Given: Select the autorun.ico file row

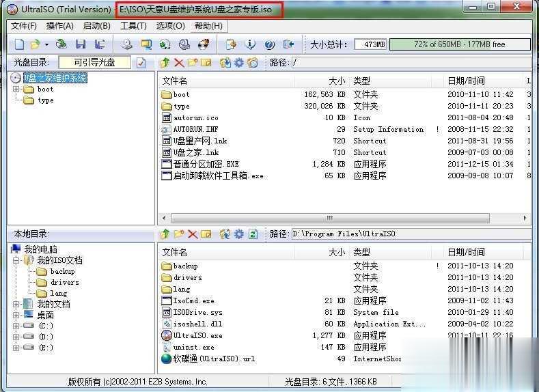Looking at the screenshot, I should [x=345, y=118].
